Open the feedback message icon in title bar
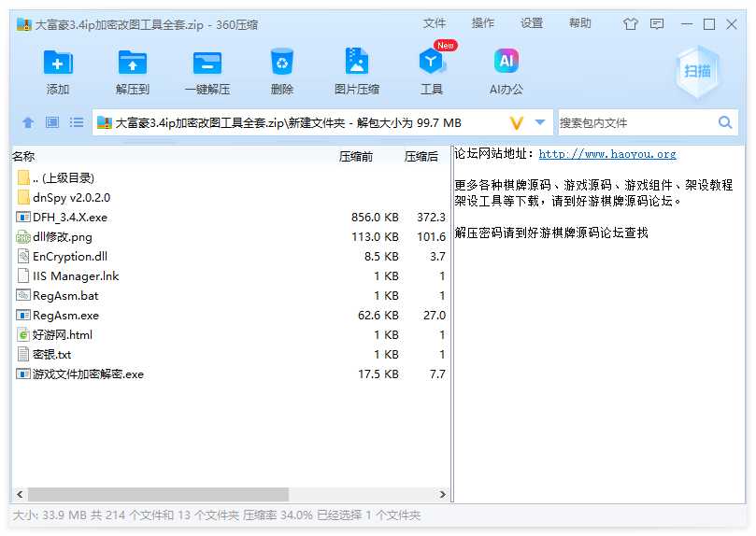The image size is (756, 536). coord(657,24)
